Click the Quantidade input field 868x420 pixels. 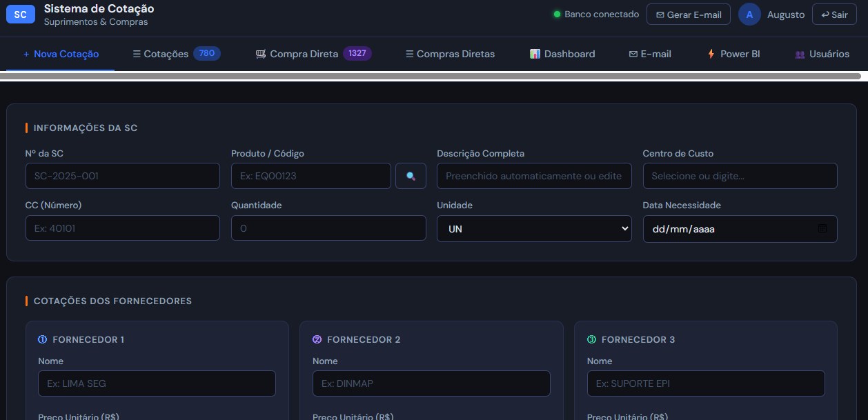pos(328,228)
